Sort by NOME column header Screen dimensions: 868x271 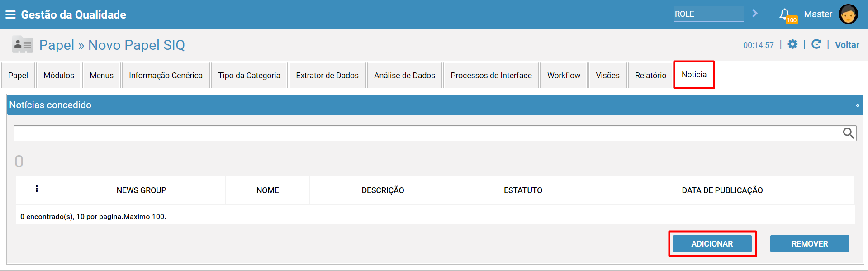click(x=267, y=190)
